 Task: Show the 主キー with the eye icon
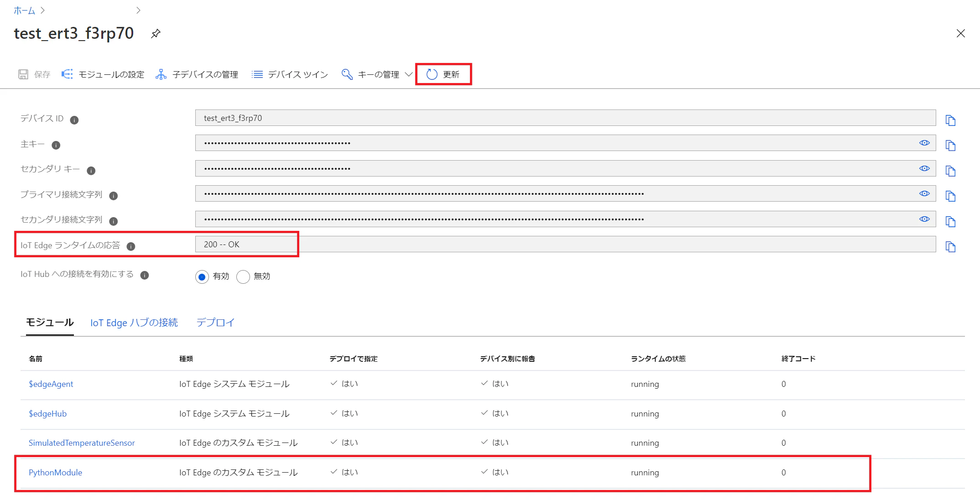pyautogui.click(x=924, y=143)
